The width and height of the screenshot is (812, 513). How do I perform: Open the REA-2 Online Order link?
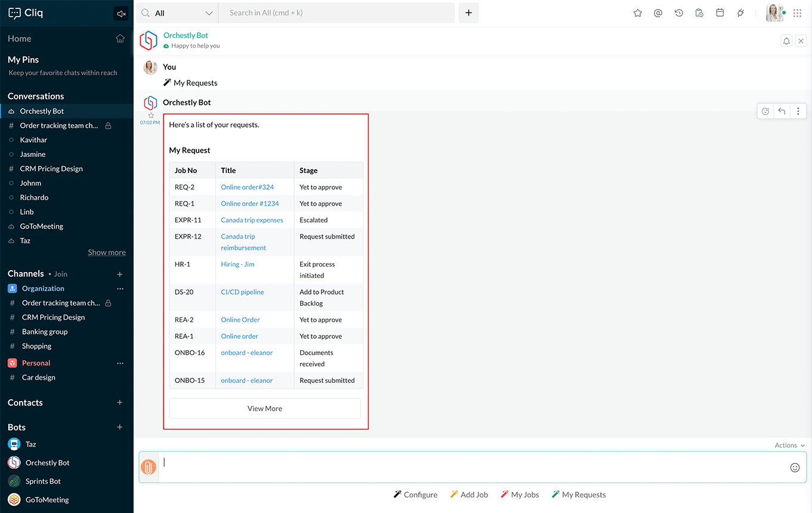pyautogui.click(x=240, y=320)
